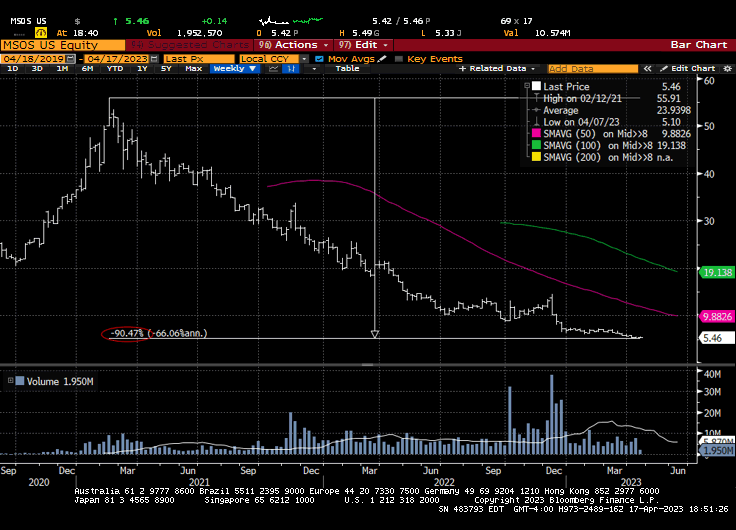
Task: Click the 'Average' legend row
Action: pos(612,110)
